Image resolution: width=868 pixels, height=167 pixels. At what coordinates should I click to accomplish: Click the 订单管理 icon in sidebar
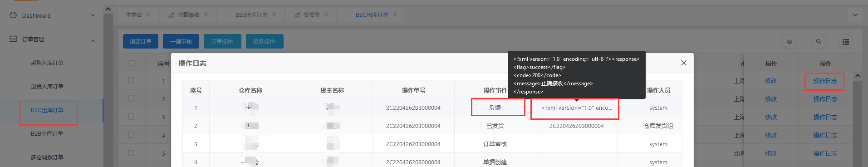click(13, 39)
